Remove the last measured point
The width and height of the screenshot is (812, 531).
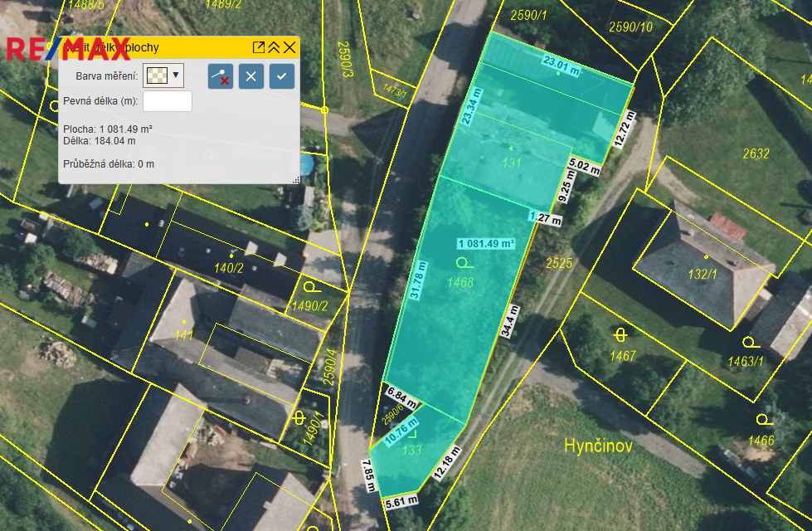(x=221, y=76)
